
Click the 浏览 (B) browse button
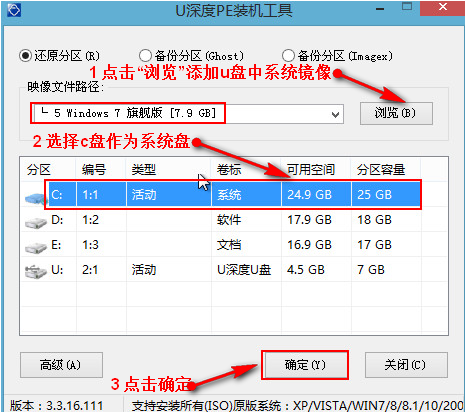[396, 113]
